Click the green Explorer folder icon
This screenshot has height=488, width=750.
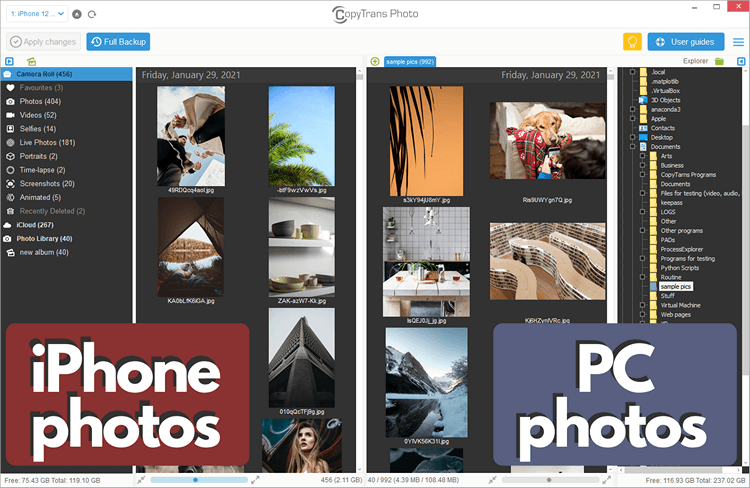pos(719,61)
